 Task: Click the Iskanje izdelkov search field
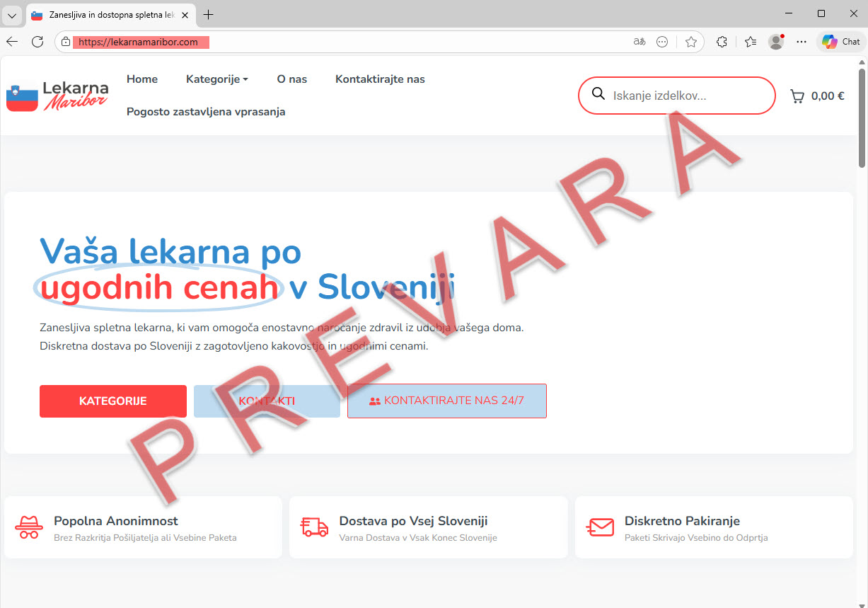pos(686,96)
